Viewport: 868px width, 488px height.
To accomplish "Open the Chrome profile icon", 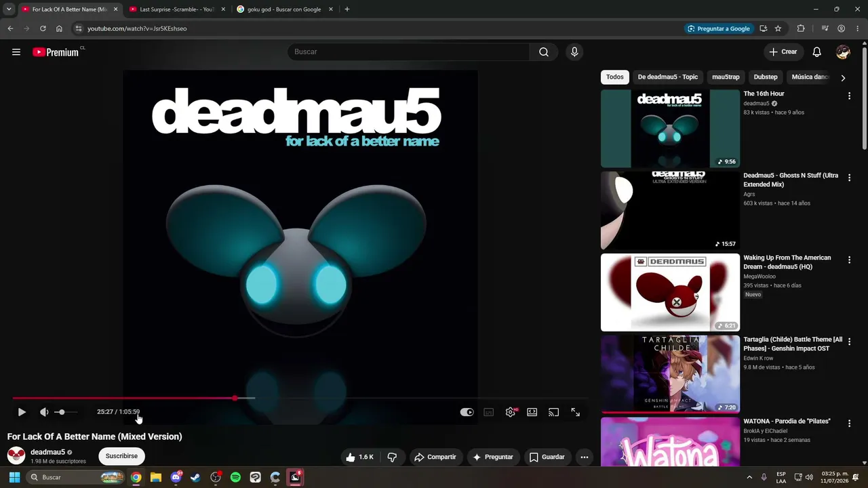I will coord(842,28).
